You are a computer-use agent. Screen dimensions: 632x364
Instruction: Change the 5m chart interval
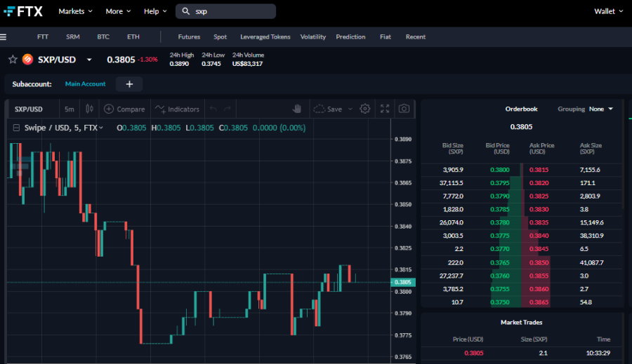tap(70, 109)
